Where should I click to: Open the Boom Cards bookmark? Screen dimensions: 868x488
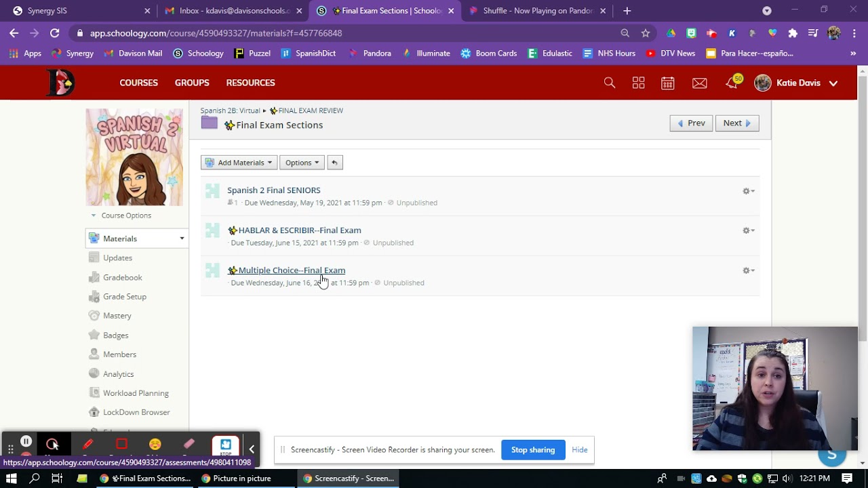488,54
